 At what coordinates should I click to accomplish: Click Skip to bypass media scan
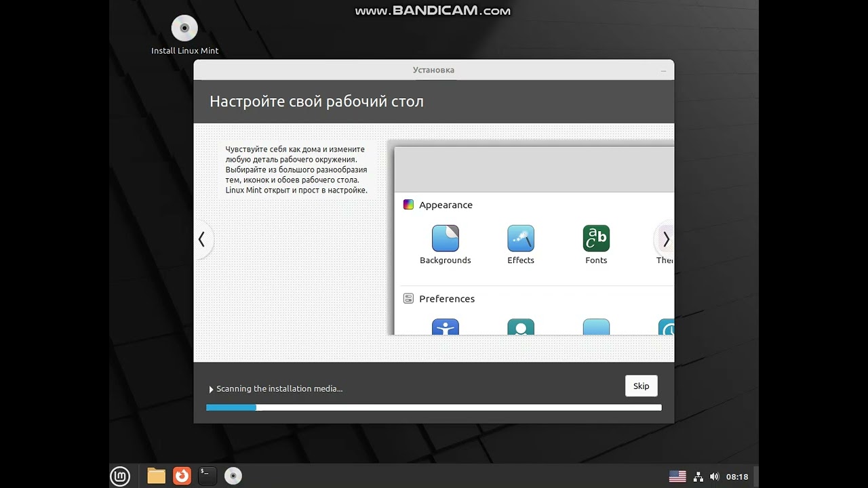tap(641, 386)
